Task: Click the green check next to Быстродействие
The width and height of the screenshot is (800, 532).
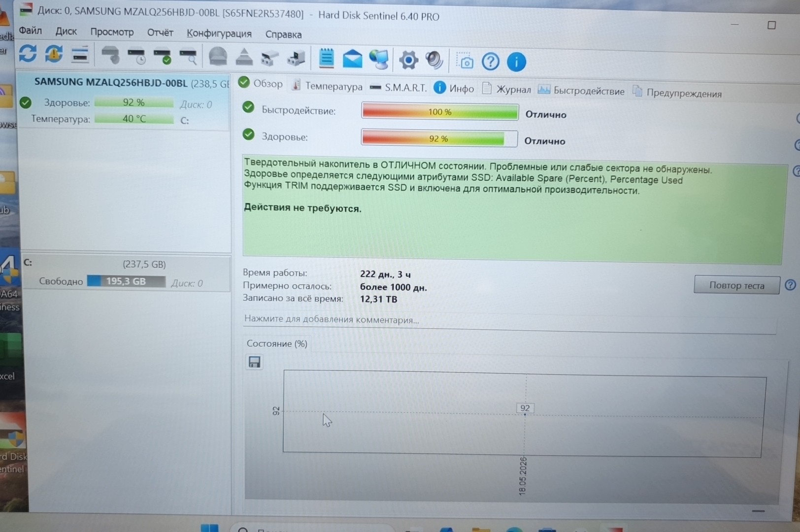Action: [249, 107]
